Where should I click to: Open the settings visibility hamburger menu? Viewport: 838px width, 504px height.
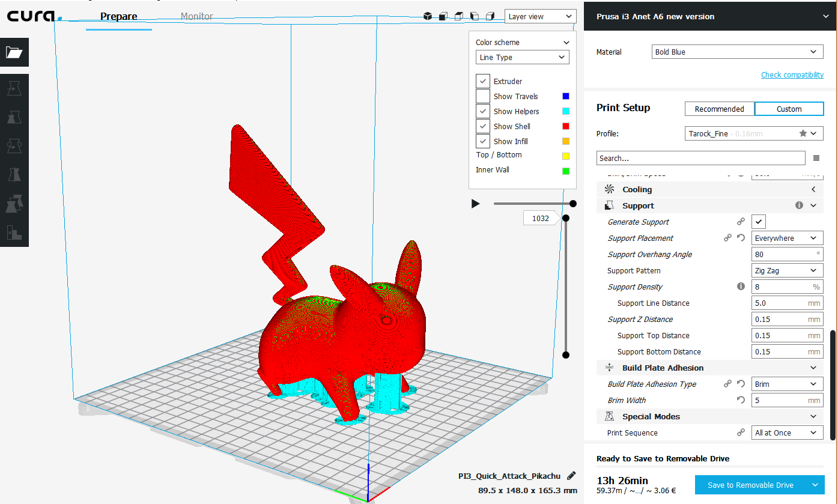pos(816,158)
